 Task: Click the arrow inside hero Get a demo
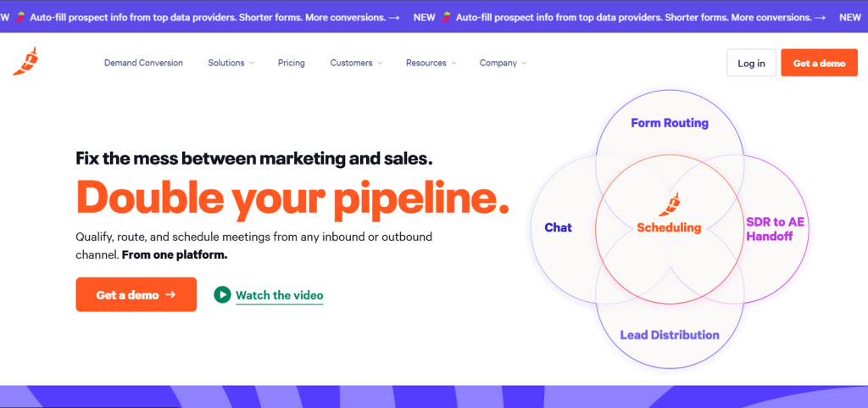point(171,294)
